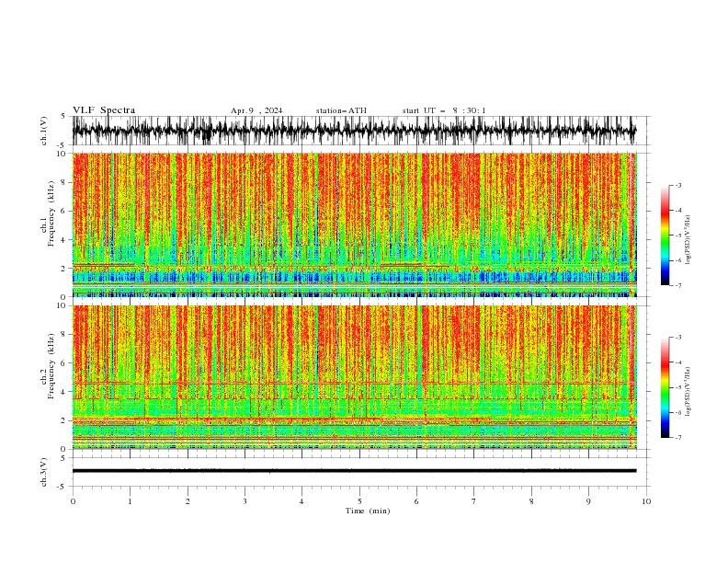Click the ch.3(V) flat waveform panel
728x563 pixels.
tap(360, 472)
